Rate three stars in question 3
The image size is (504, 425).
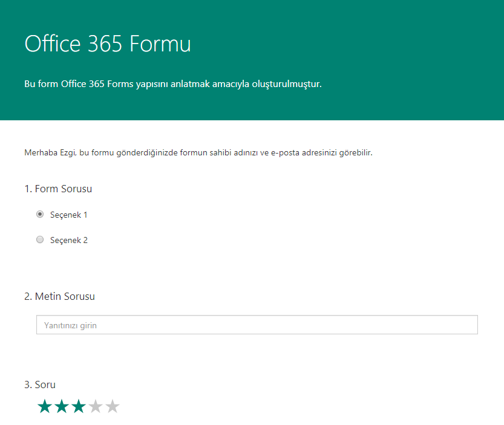point(79,406)
